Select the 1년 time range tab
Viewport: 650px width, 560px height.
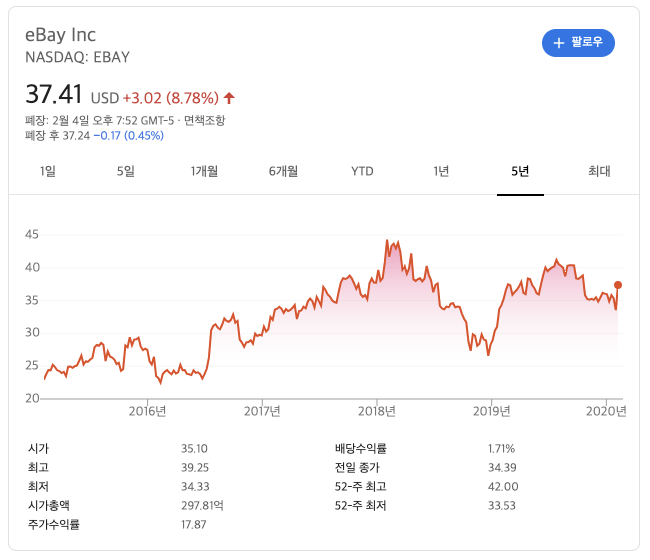pos(441,171)
